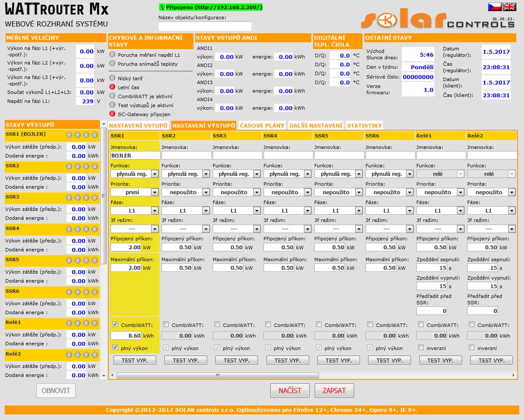Click TEST VYP. button under Relé2
The height and width of the screenshot is (420, 524).
pyautogui.click(x=491, y=360)
